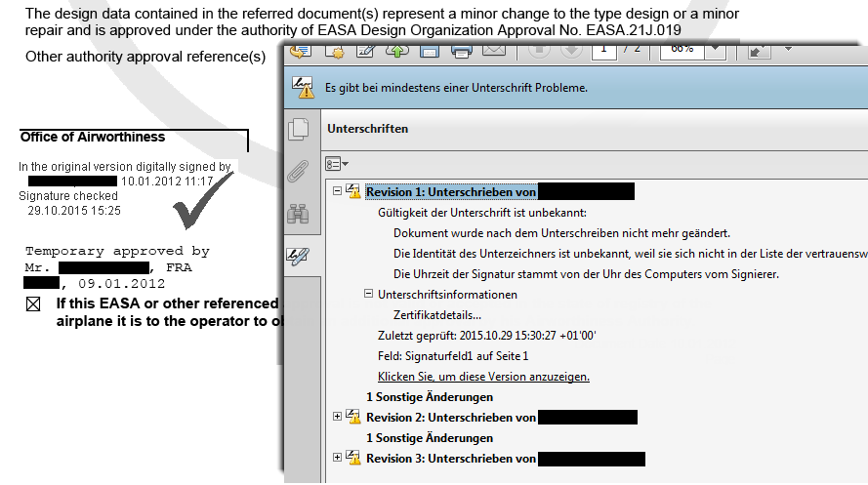Click the create PDF starburst icon
Screen dimensions: 868x485
coord(334,52)
